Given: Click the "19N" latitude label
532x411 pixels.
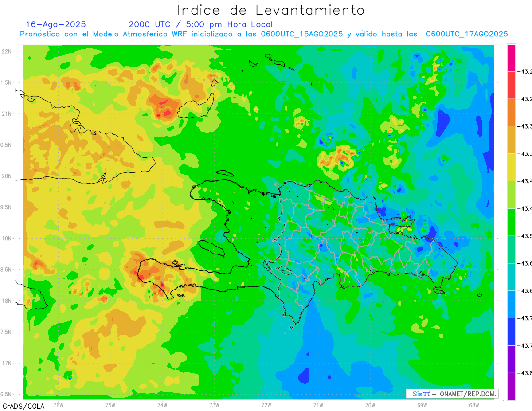Looking at the screenshot, I should point(8,239).
